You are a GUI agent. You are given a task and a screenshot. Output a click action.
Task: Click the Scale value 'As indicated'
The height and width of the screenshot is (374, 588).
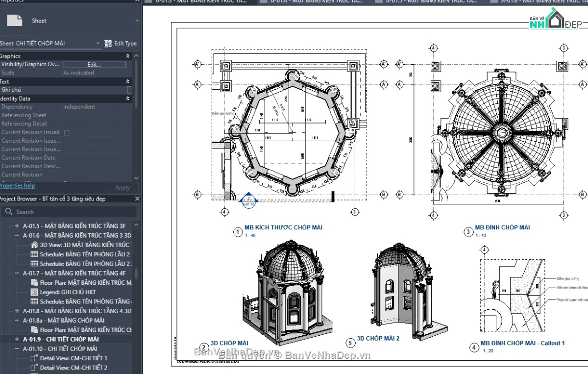[78, 73]
